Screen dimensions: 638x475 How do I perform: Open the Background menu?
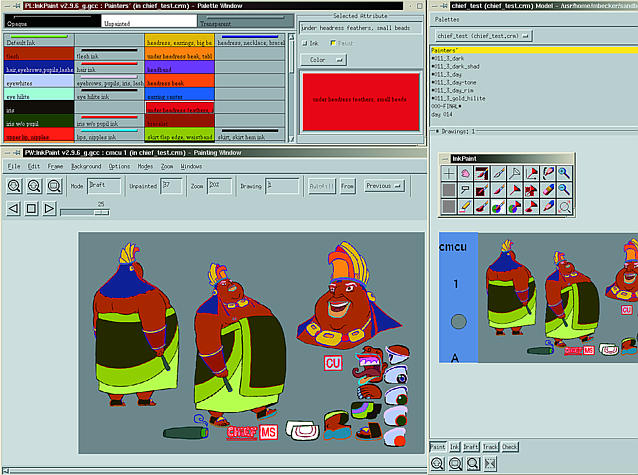click(86, 166)
